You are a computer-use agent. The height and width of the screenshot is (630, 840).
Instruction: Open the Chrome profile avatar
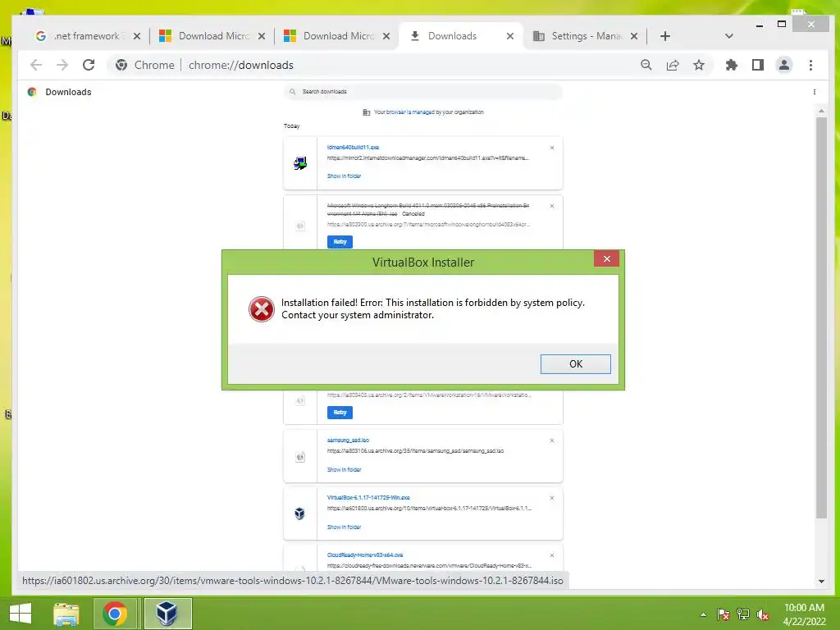pos(783,65)
